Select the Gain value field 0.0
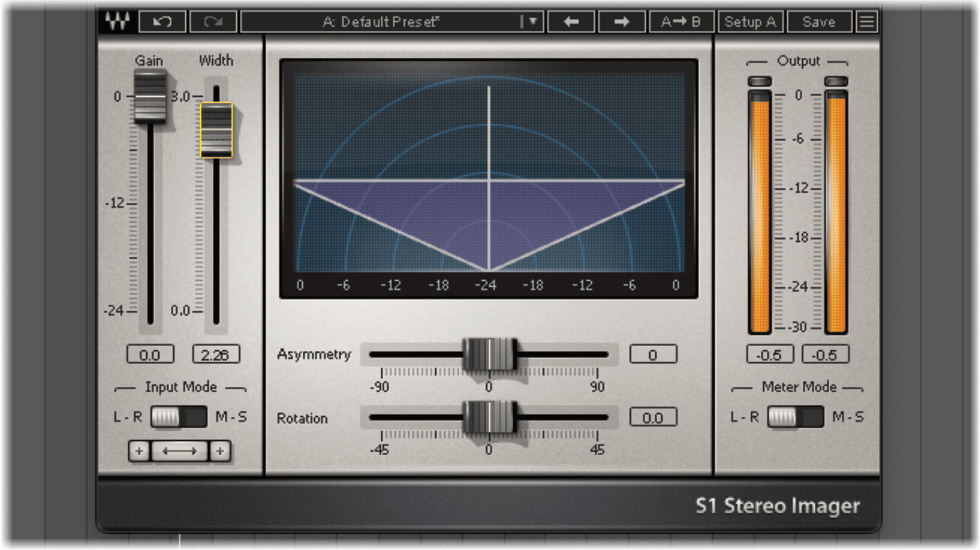The image size is (980, 550). tap(150, 355)
